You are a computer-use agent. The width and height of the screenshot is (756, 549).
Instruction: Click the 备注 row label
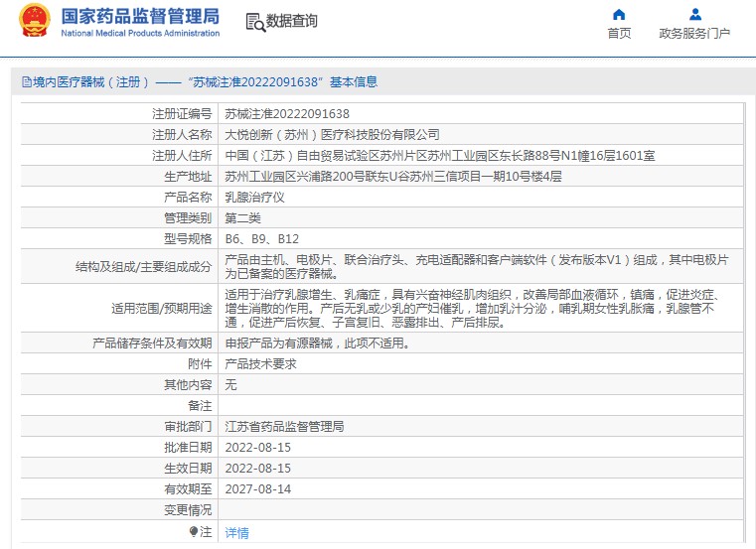200,405
